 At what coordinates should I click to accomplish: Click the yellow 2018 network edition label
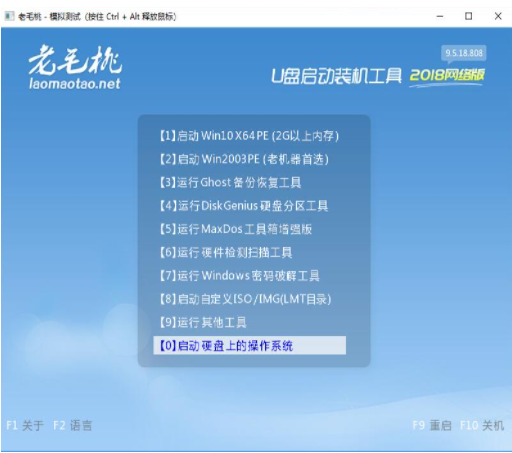(447, 76)
